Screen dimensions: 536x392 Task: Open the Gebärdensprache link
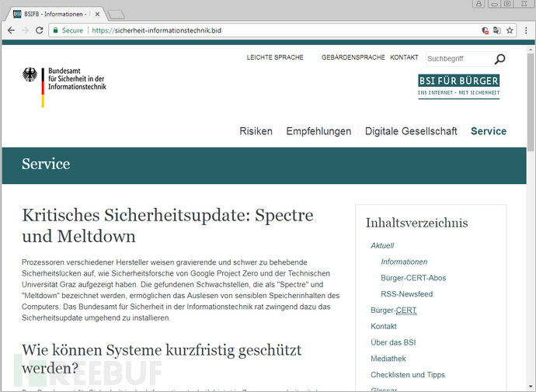[x=353, y=57]
